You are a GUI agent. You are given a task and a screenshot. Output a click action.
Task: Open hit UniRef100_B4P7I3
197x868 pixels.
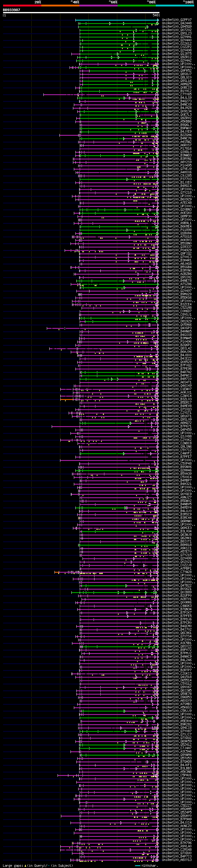click(177, 856)
